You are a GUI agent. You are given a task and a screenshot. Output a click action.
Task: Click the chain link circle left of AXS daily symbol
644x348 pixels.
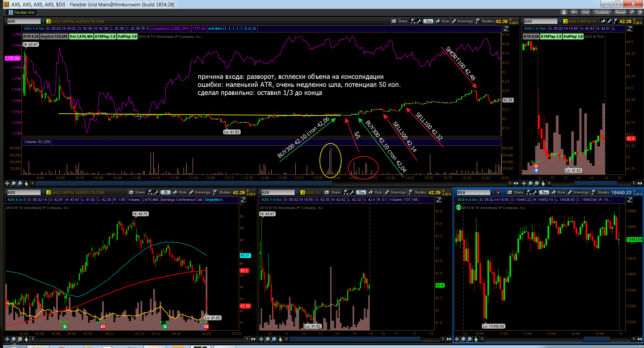(x=5, y=192)
